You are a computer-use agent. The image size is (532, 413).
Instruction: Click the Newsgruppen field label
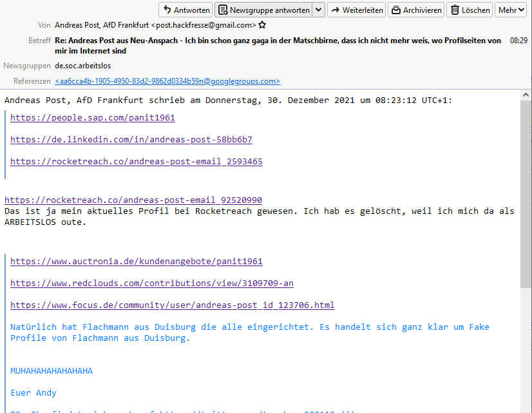tap(27, 66)
